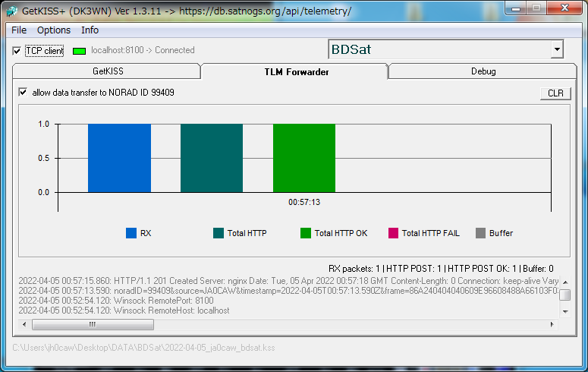Open the BDSat satellite dropdown
Screen dimensions: 588x372
(x=557, y=49)
